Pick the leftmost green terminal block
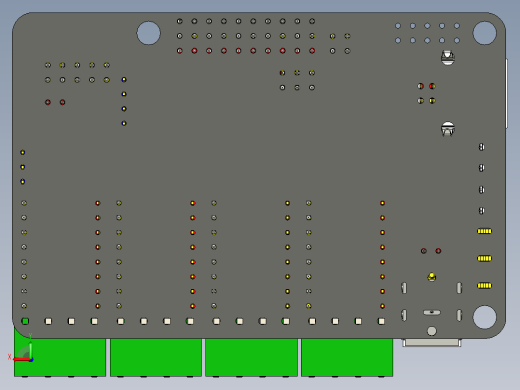Viewport: 520px width, 390px height. tap(60, 357)
